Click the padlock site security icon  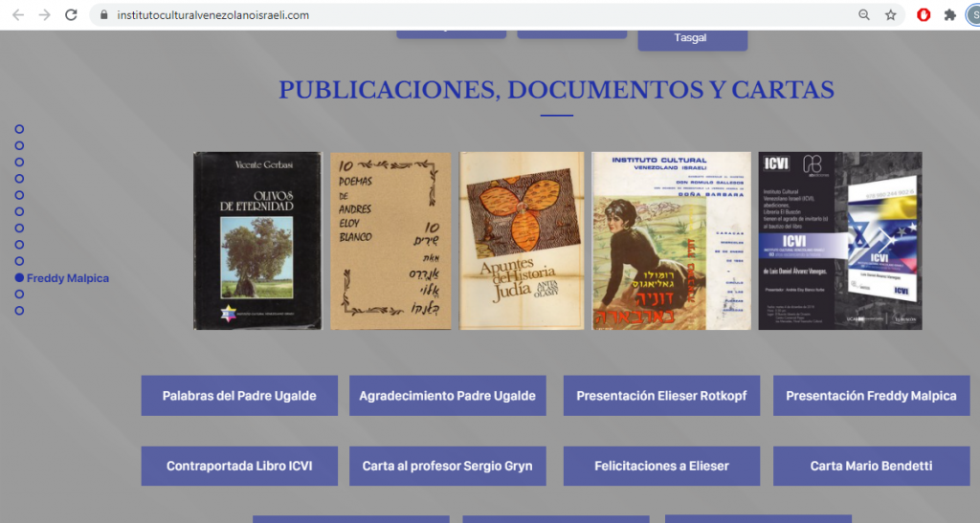tap(104, 15)
